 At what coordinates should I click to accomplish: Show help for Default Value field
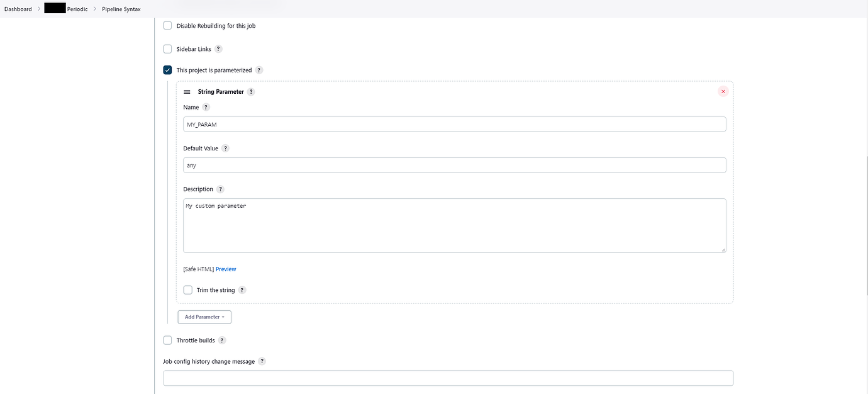point(226,149)
